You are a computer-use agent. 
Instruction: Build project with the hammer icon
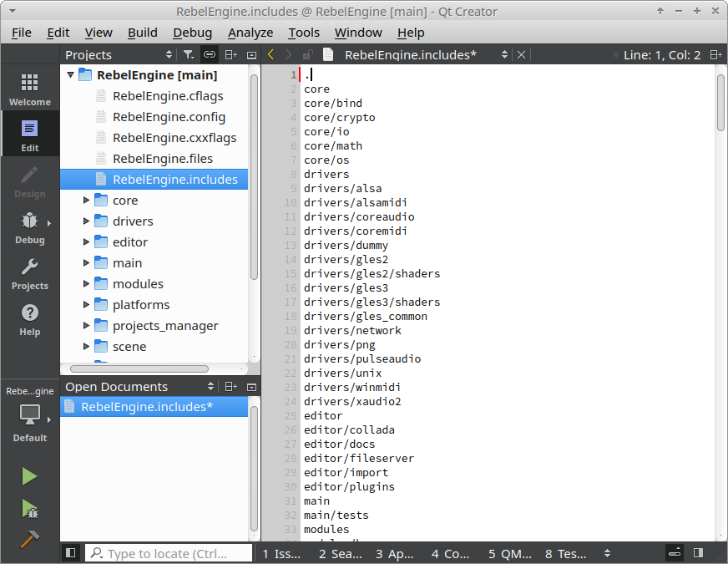[x=30, y=540]
